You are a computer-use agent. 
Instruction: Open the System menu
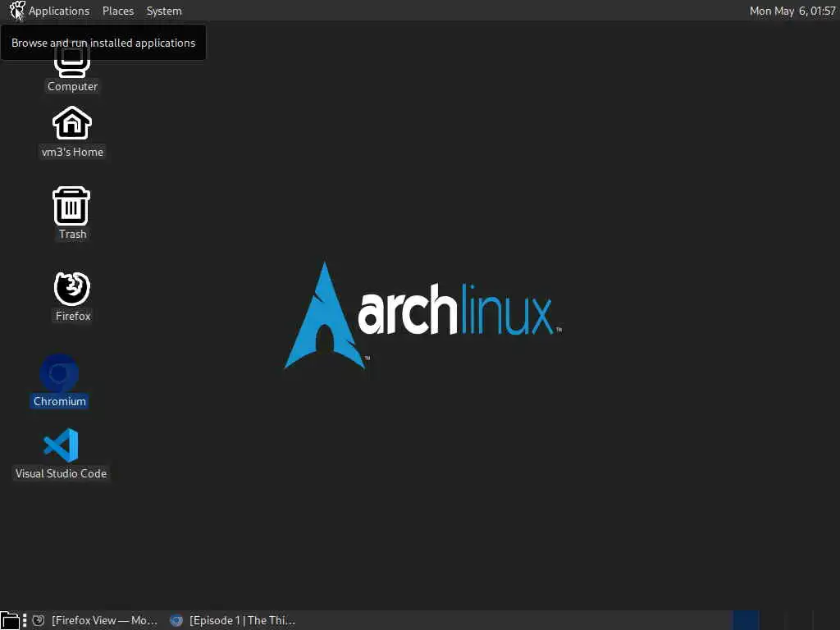click(164, 11)
